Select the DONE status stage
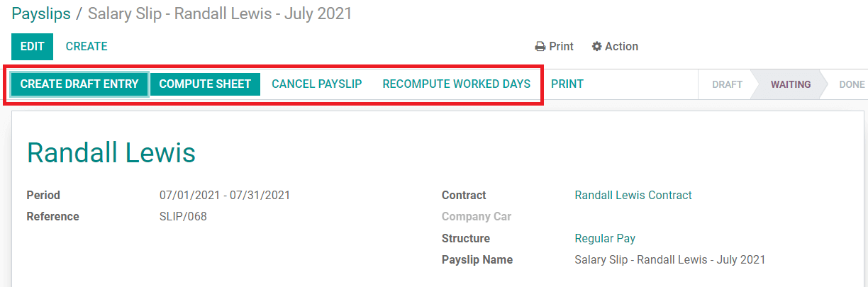Viewport: 868px width, 287px height. (x=851, y=84)
